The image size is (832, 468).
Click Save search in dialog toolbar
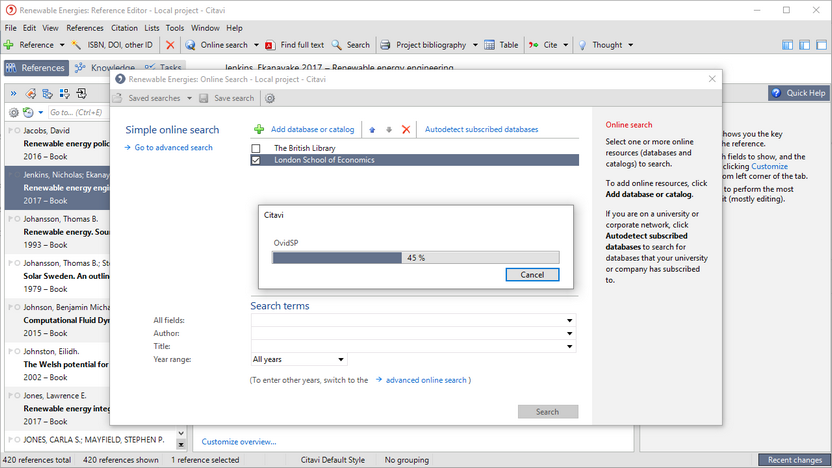coord(227,98)
